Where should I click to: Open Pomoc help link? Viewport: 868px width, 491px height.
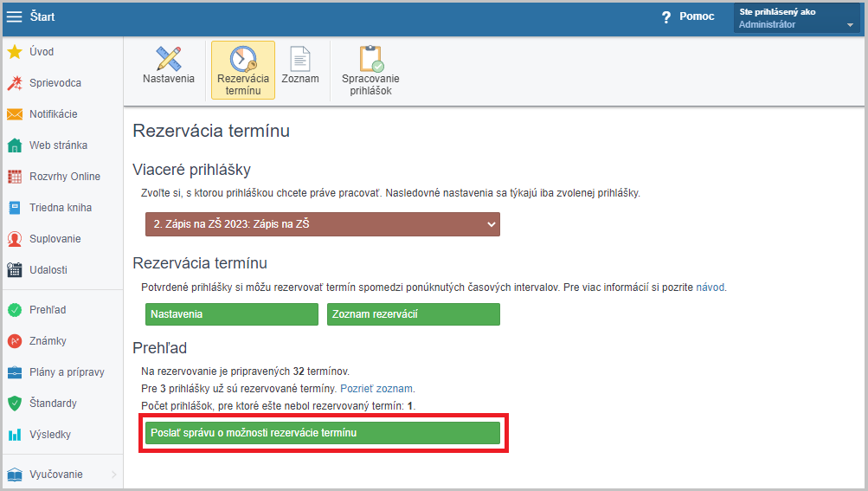[697, 16]
